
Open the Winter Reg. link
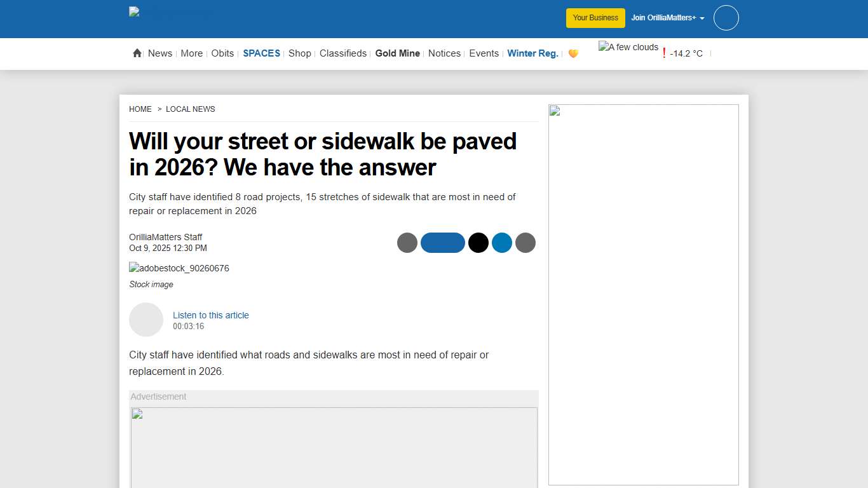point(532,53)
